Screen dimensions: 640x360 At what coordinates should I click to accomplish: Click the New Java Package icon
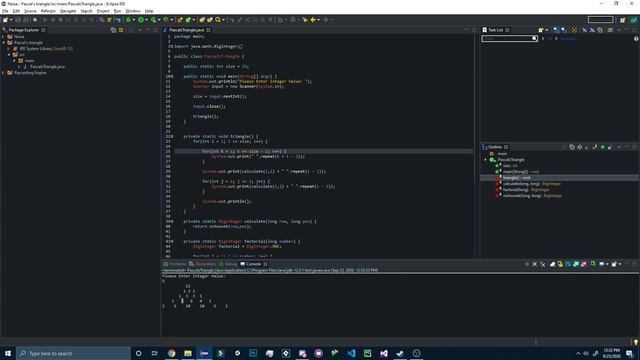point(180,20)
